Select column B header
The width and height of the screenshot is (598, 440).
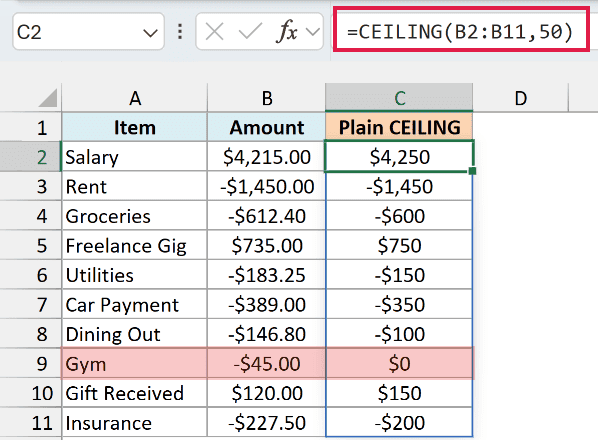coord(267,98)
